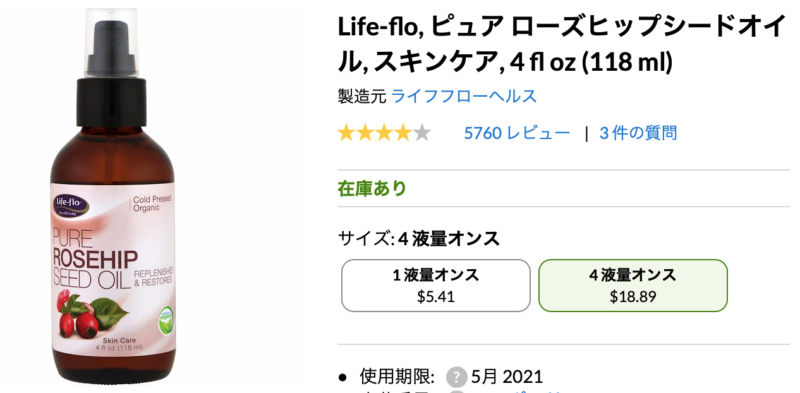Click the Life-flo logo on bottle label

[x=72, y=204]
